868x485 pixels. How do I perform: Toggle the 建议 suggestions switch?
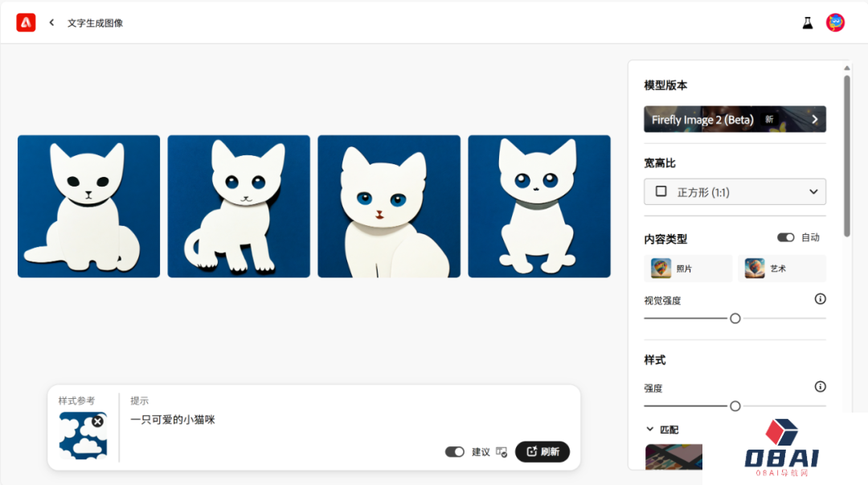454,452
